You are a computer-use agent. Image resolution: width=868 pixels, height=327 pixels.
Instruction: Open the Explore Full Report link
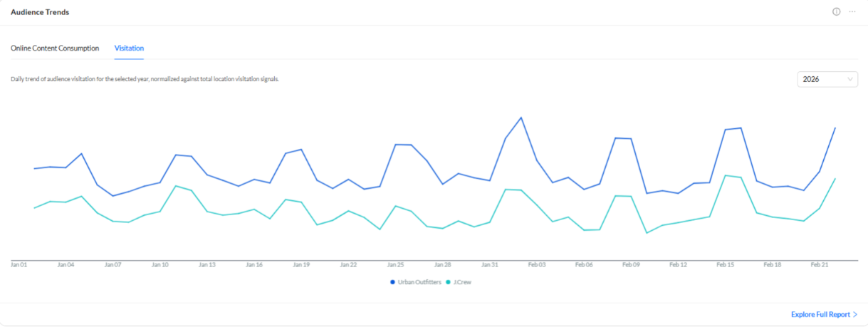click(x=820, y=314)
